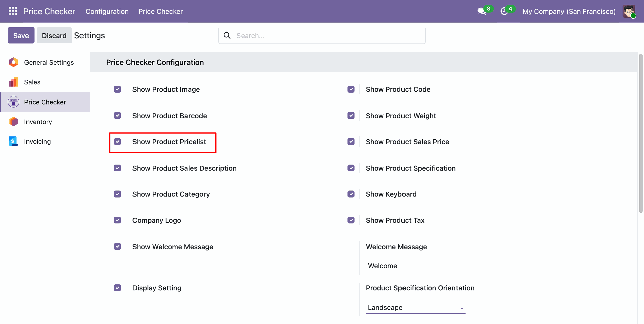Select the Invoicing sidebar icon
Screen dimensions: 644x324
tap(13, 141)
